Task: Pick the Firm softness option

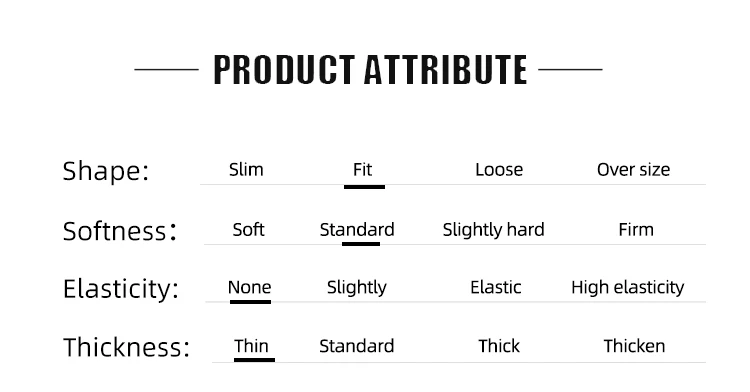Action: [x=636, y=230]
